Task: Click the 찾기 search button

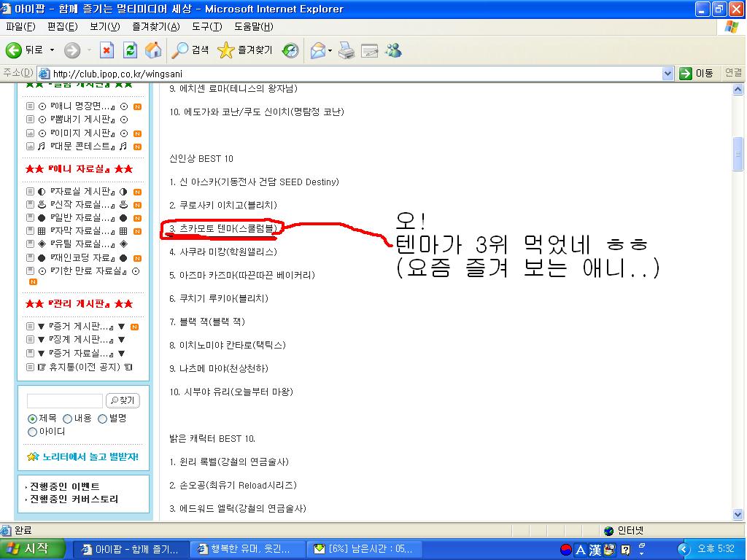Action: [123, 400]
